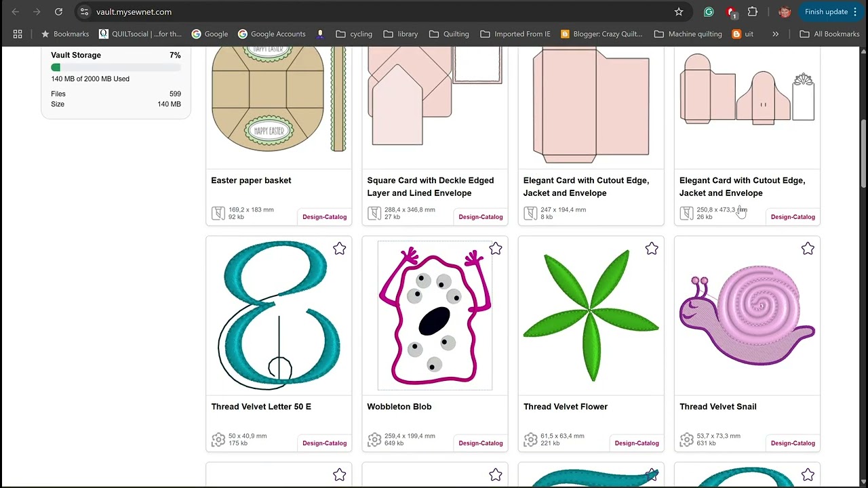Open the Bookmarks star shortcut

pyautogui.click(x=65, y=34)
